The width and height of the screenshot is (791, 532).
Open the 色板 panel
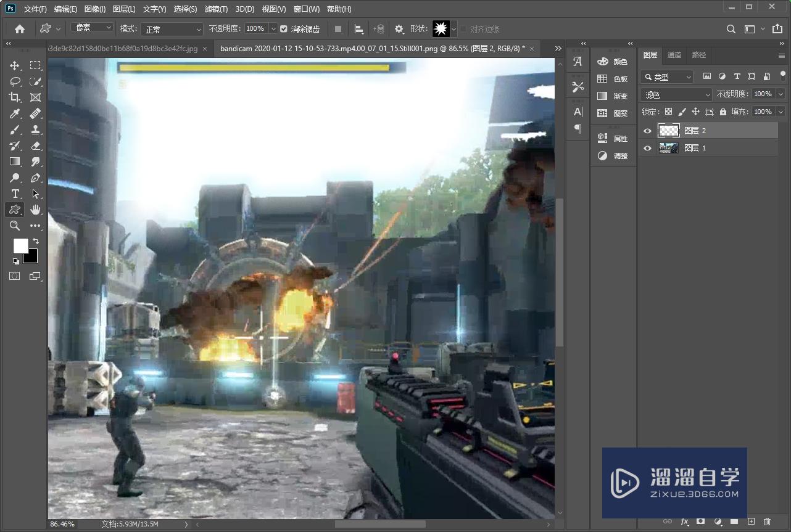[x=612, y=79]
